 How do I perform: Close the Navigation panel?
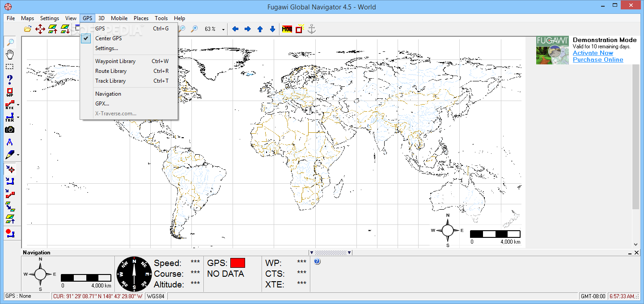coord(636,253)
